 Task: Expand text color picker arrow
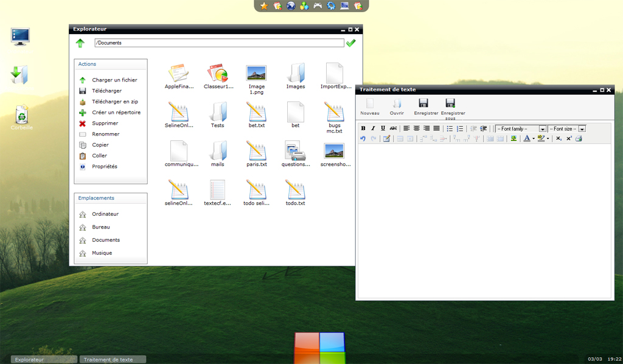(533, 139)
